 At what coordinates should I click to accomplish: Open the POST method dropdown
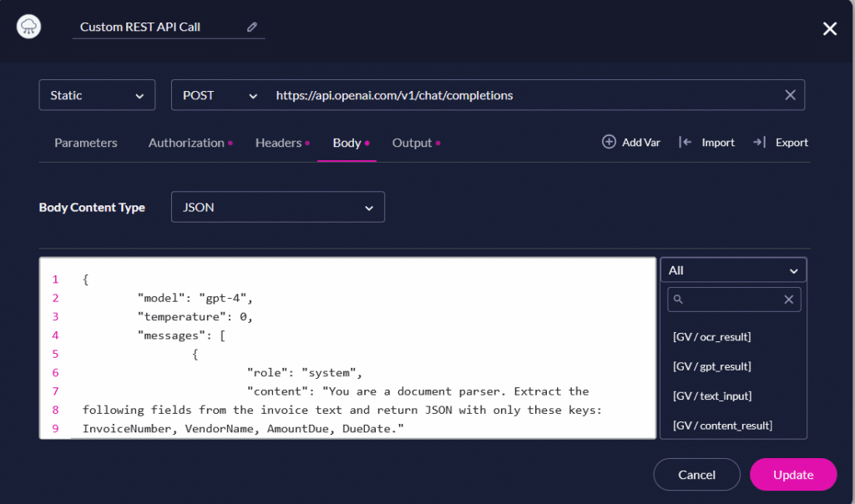click(x=218, y=94)
